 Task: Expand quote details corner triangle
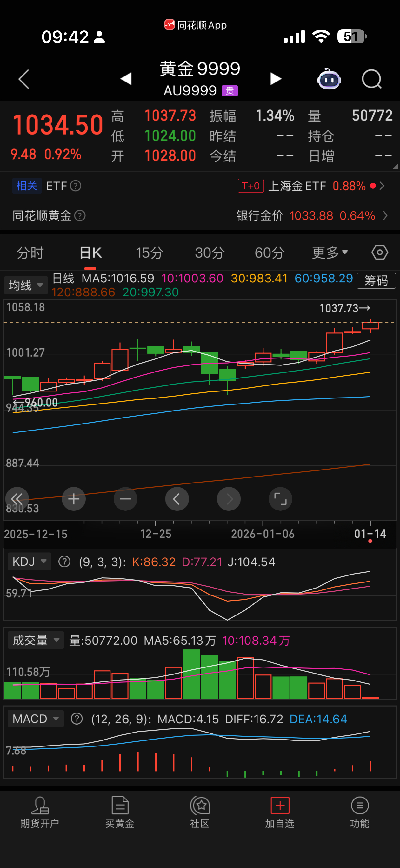click(x=395, y=167)
